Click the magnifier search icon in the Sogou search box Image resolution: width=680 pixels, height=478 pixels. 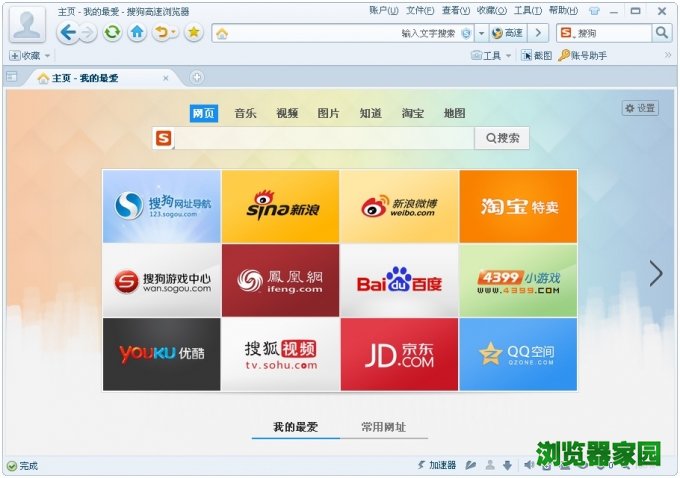point(661,33)
